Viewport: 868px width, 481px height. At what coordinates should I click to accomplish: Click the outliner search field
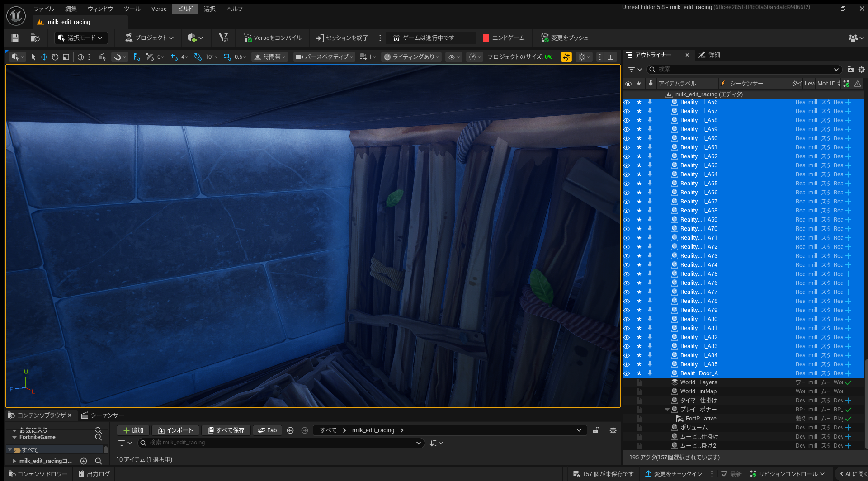tap(744, 70)
